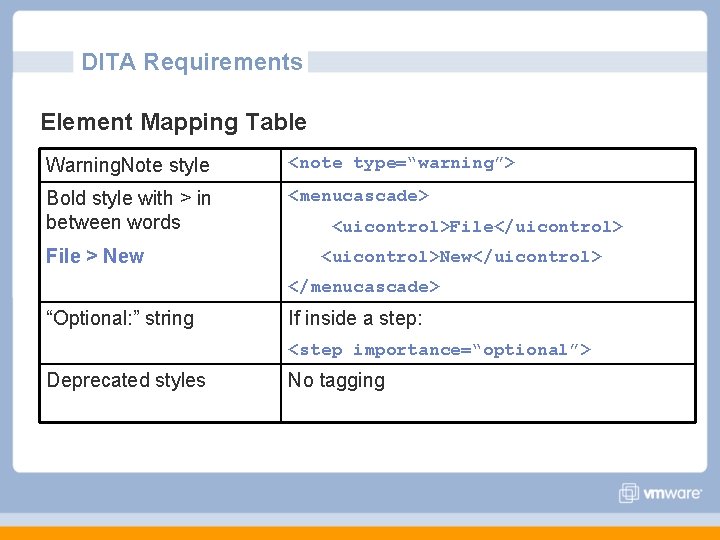Click the blue 'File > New' example

pyautogui.click(x=95, y=256)
